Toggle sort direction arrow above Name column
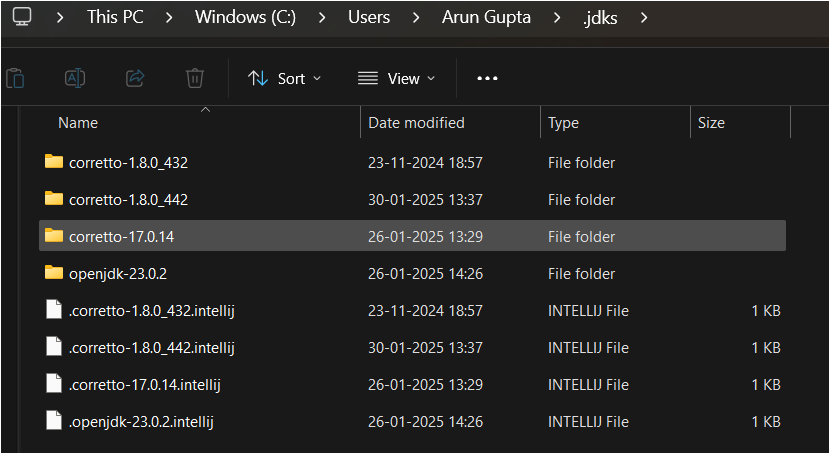The height and width of the screenshot is (454, 830). [x=205, y=110]
